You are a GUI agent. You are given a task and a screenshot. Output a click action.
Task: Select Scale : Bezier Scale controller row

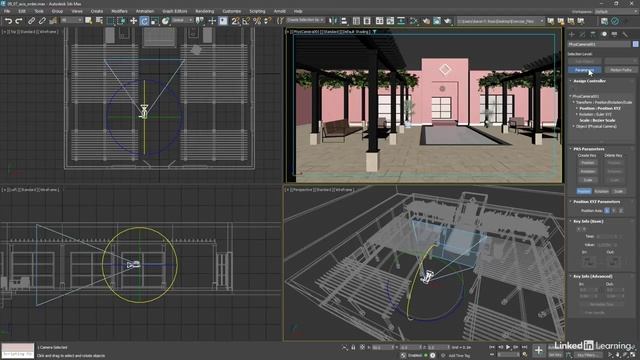(x=597, y=120)
